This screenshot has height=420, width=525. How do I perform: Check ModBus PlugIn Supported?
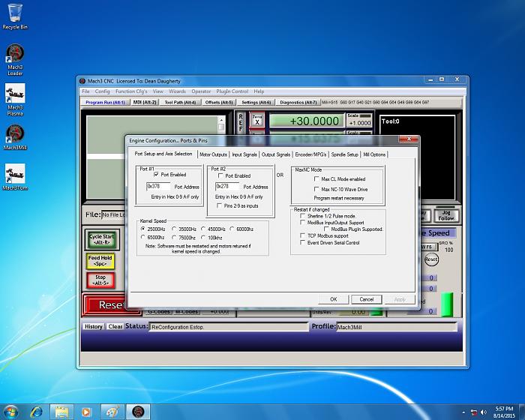(x=326, y=229)
